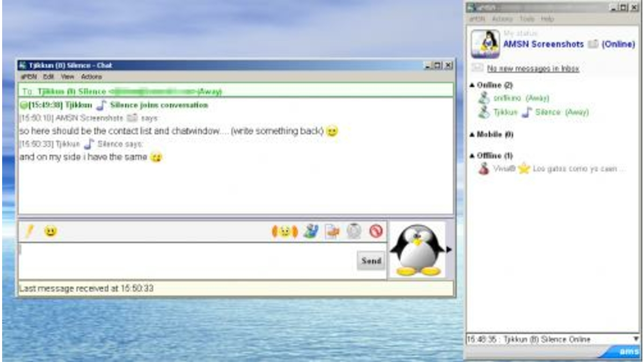Click the webcam icon in chat toolbar
The width and height of the screenshot is (644, 362).
pyautogui.click(x=354, y=231)
